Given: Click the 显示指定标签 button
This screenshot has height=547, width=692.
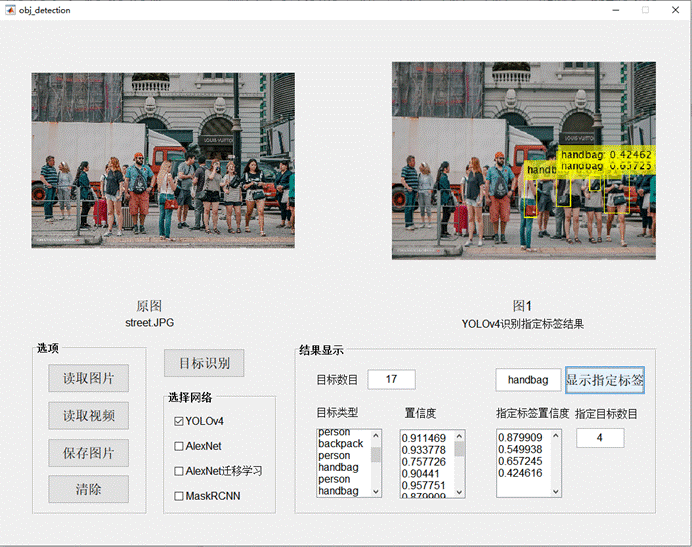Looking at the screenshot, I should [605, 380].
